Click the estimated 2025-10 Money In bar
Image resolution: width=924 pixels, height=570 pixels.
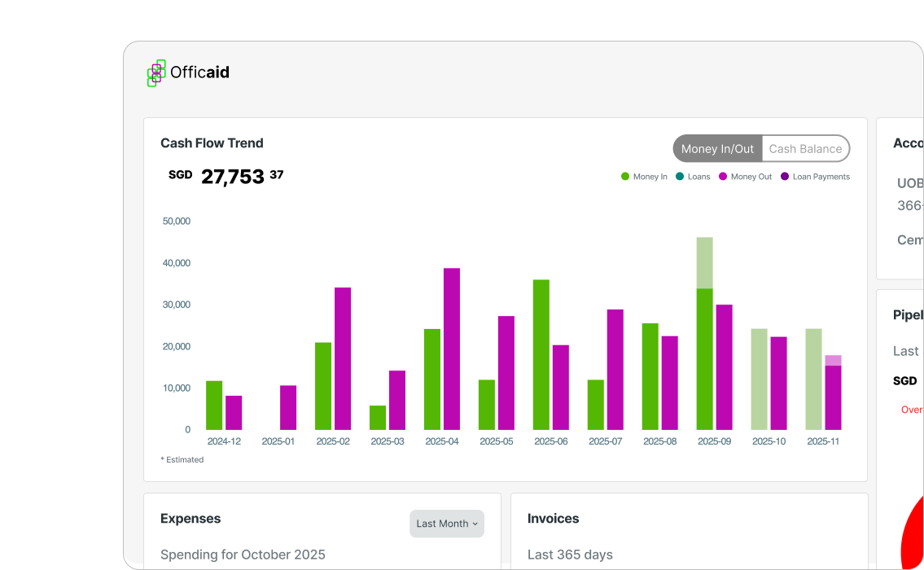pos(759,379)
